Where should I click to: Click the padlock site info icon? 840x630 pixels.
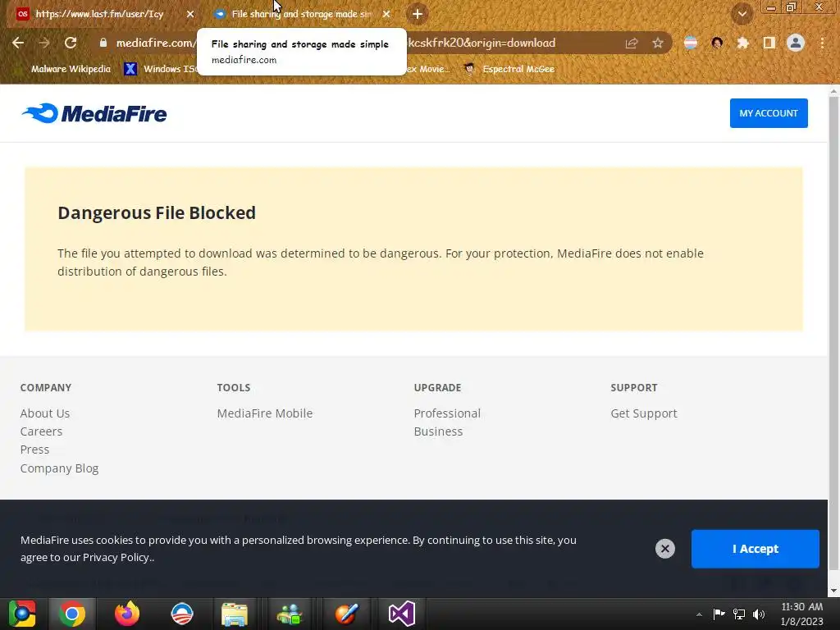pos(103,43)
